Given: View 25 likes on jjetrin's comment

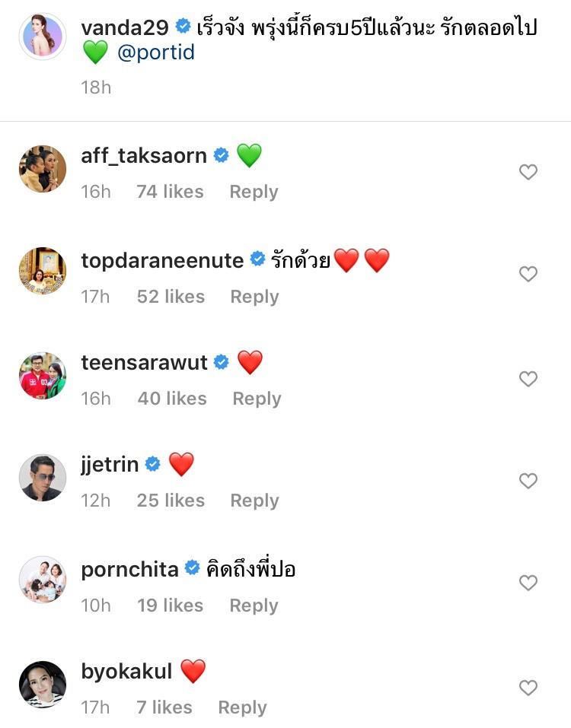Looking at the screenshot, I should pos(171,501).
